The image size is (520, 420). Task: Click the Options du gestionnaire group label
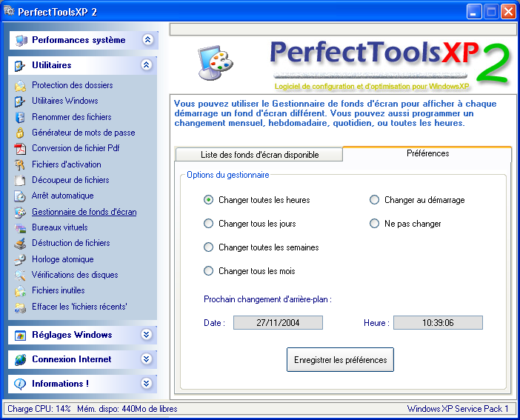pyautogui.click(x=228, y=175)
